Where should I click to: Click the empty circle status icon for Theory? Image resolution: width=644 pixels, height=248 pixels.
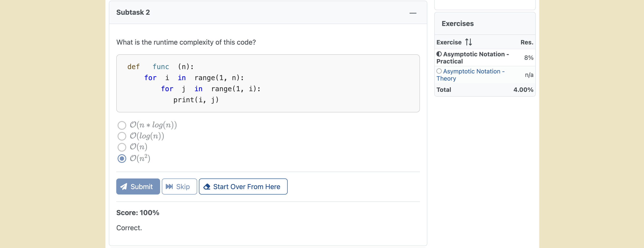[x=439, y=71]
